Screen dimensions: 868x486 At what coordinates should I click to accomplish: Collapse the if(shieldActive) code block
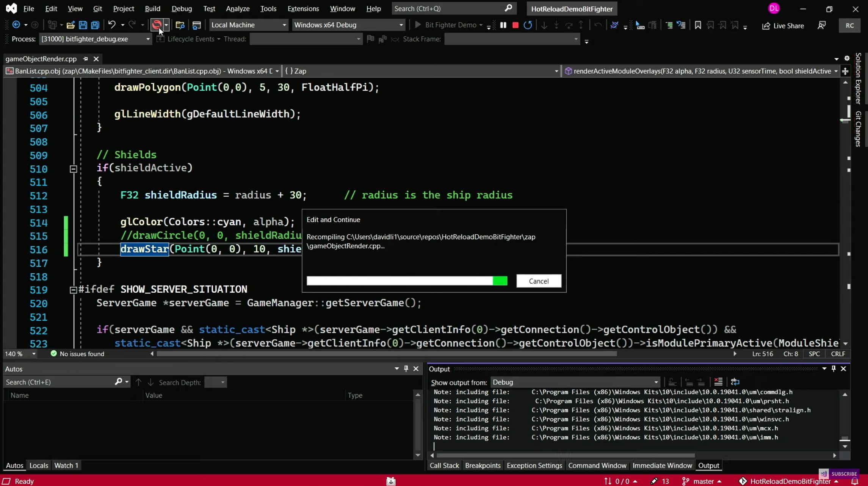pyautogui.click(x=74, y=169)
